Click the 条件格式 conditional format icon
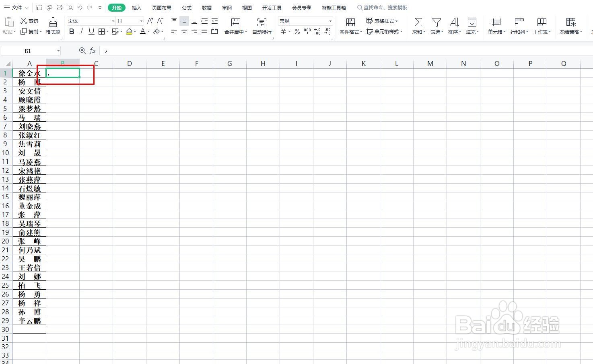The width and height of the screenshot is (593, 364). 350,22
